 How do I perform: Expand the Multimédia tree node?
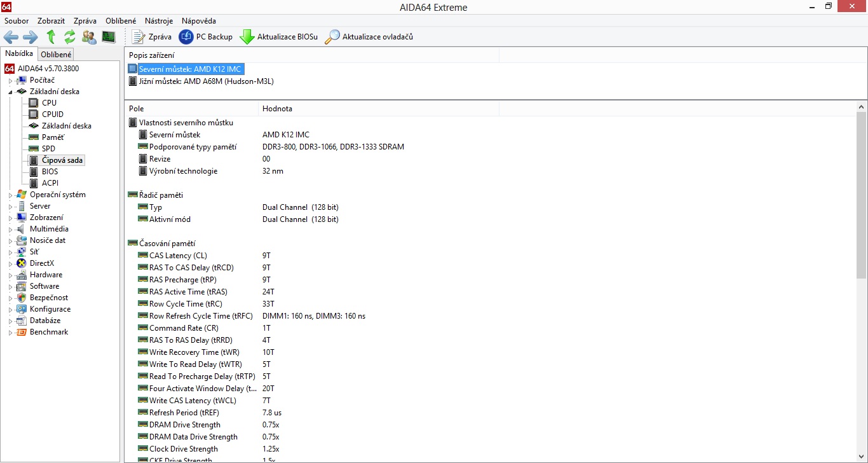(10, 230)
